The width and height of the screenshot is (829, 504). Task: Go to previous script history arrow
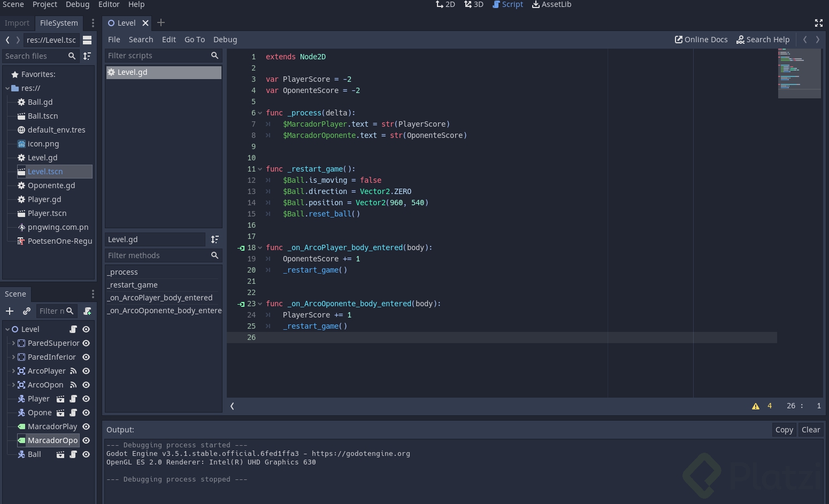805,40
